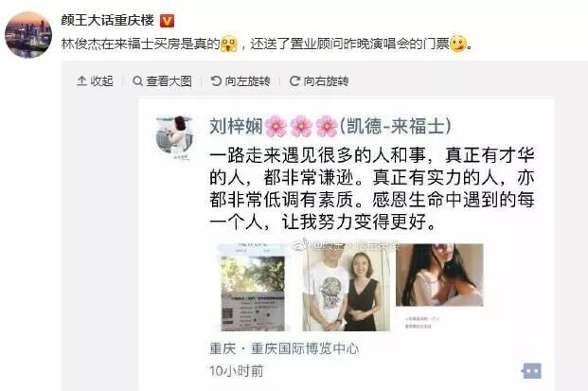The image size is (588, 391).
Task: Open location 重庆·重庆国际博览中心
Action: pyautogui.click(x=284, y=349)
